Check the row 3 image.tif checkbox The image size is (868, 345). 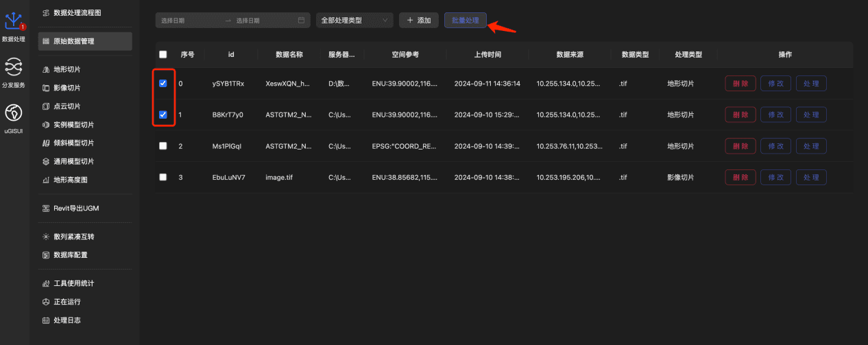162,177
